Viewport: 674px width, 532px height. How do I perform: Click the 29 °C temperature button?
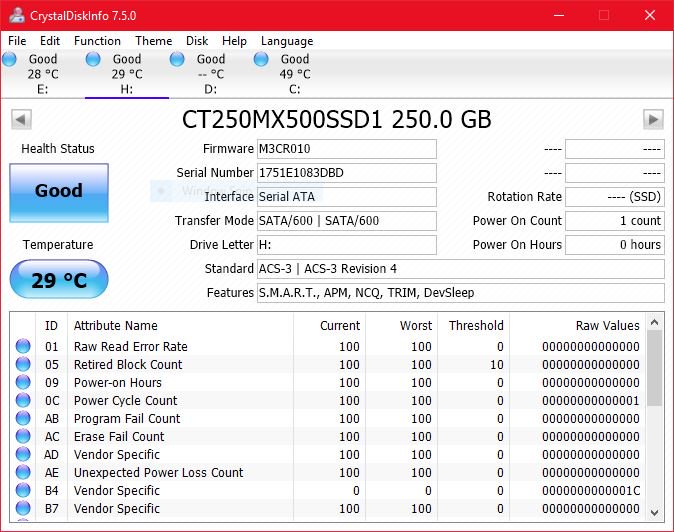click(59, 279)
